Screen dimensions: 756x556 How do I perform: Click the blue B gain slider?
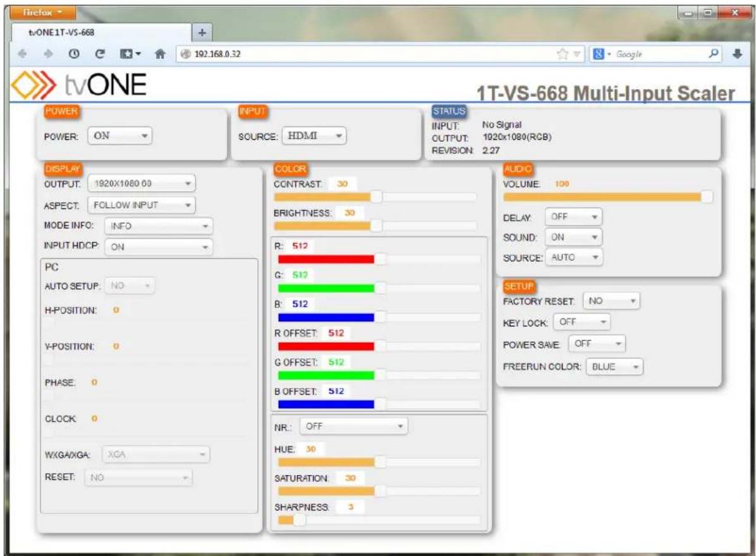click(379, 317)
